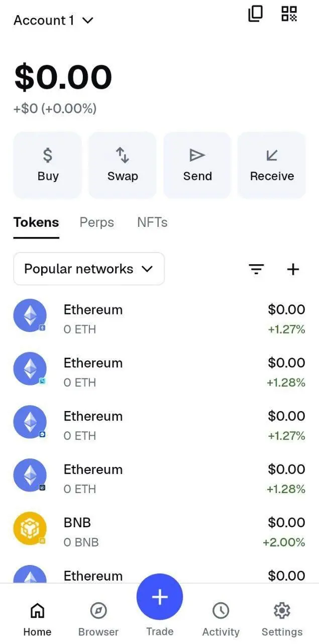Open the Popular networks dropdown
319x644 pixels.
(89, 269)
